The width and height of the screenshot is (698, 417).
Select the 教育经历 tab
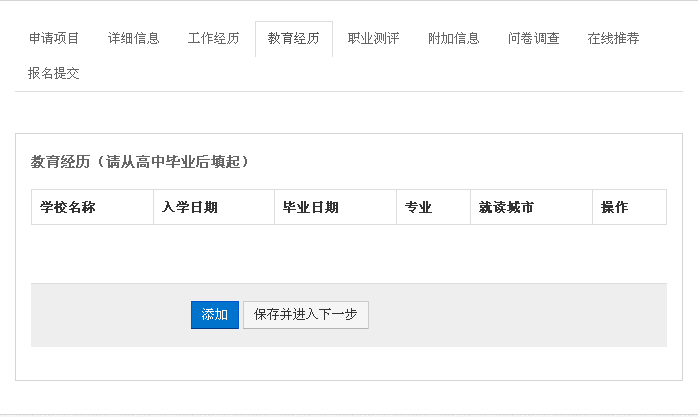point(294,39)
